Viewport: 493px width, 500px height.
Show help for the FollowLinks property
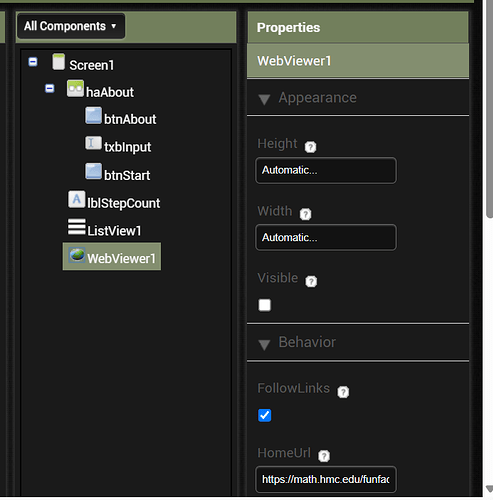coord(343,392)
